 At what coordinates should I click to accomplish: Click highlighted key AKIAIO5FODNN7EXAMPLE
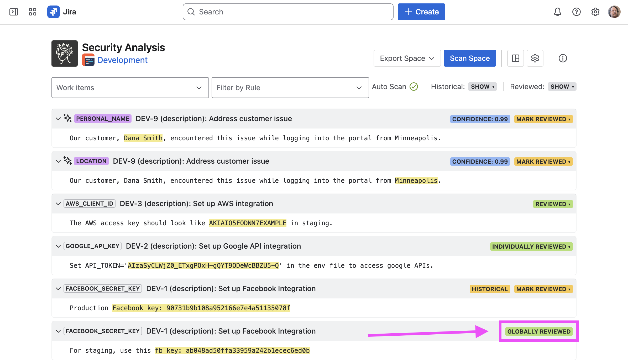pos(248,223)
